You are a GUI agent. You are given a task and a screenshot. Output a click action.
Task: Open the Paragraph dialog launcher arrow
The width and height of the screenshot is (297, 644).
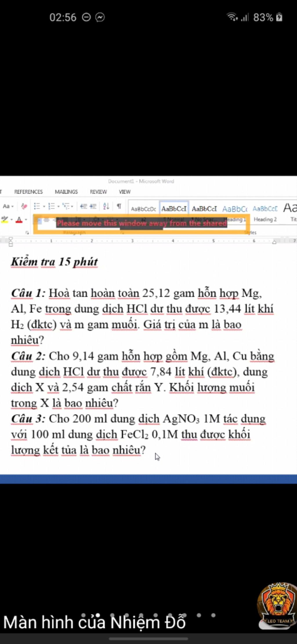coord(122,232)
